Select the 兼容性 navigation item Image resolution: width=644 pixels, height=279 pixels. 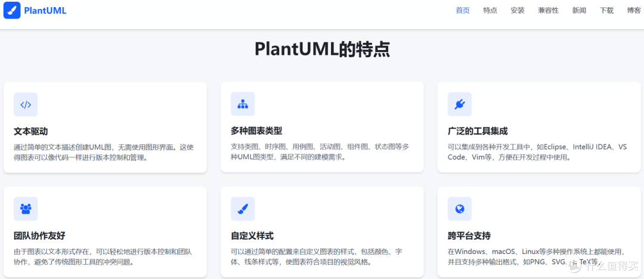pos(549,11)
